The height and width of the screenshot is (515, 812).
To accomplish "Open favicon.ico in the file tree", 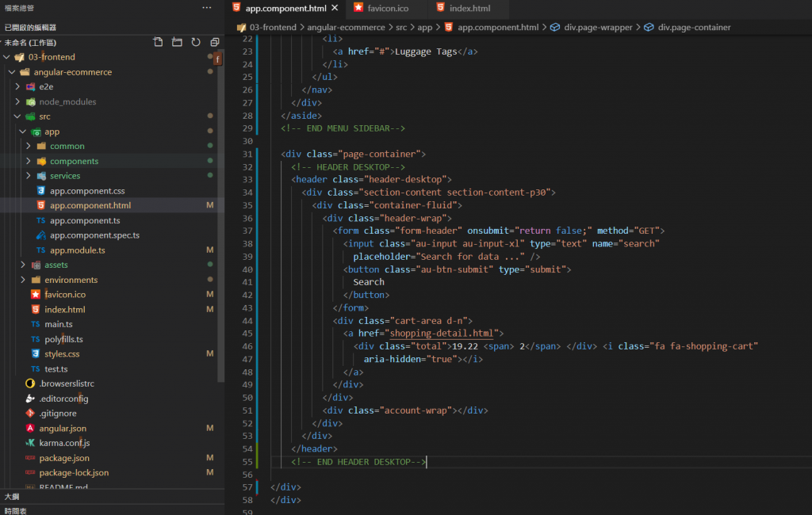I will 65,295.
